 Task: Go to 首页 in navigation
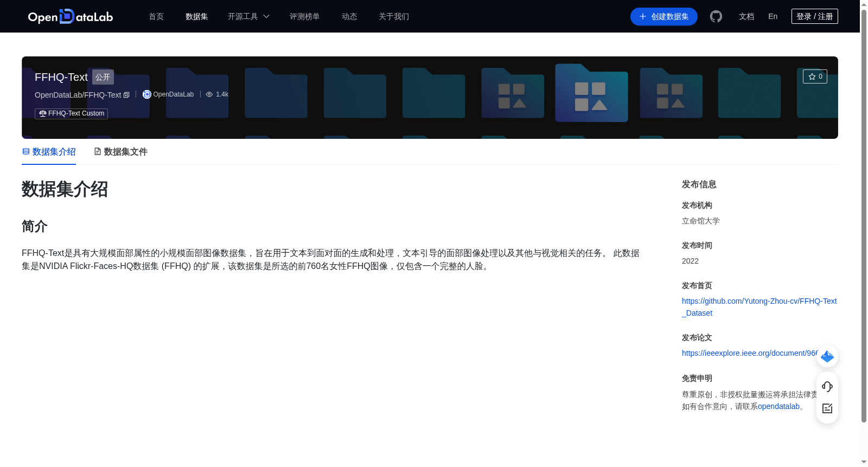(156, 16)
